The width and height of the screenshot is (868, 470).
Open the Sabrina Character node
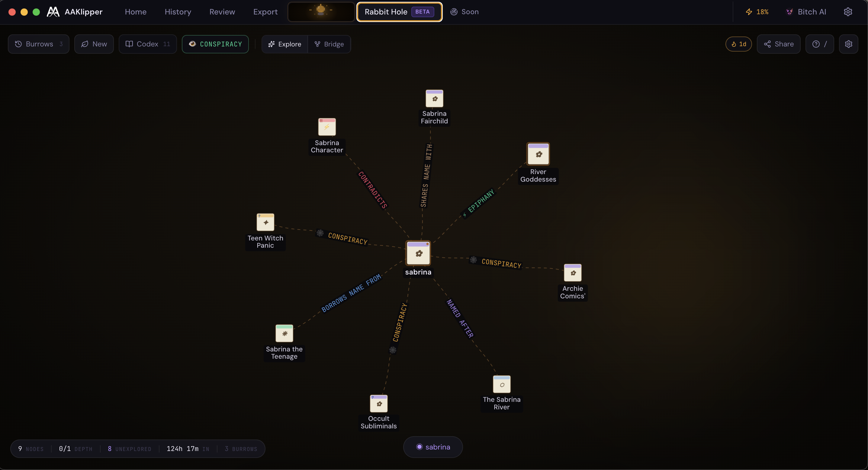click(x=326, y=127)
